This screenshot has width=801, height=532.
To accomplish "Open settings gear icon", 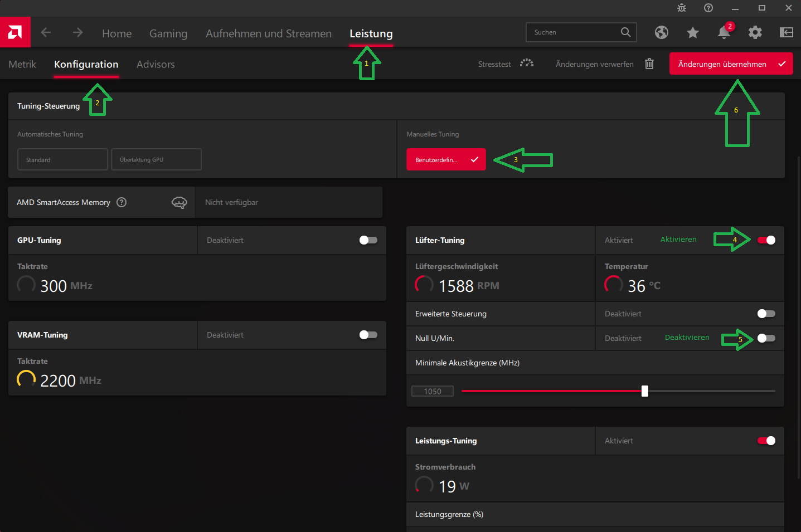I will point(755,33).
